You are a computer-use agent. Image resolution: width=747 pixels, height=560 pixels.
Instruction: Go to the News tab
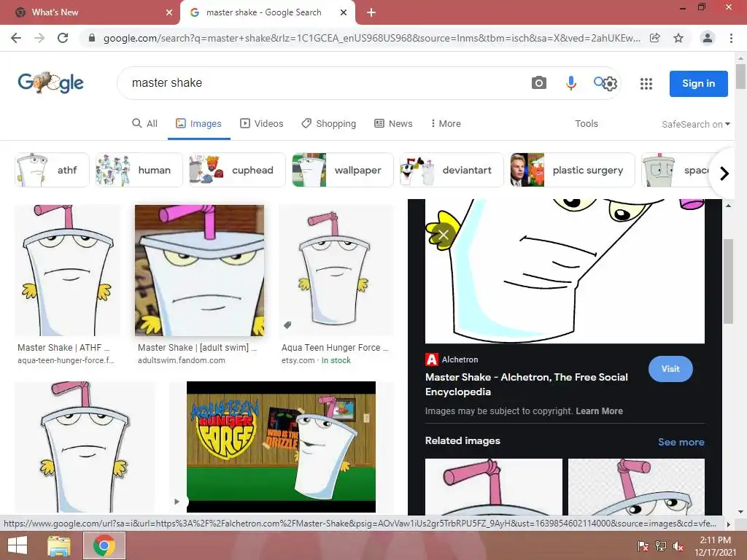coord(393,124)
